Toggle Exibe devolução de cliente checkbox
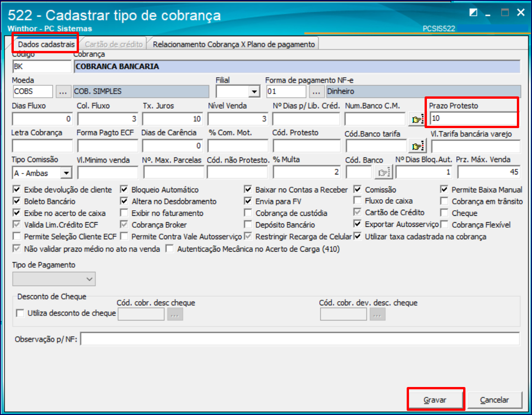This screenshot has height=415, width=532. pos(16,189)
